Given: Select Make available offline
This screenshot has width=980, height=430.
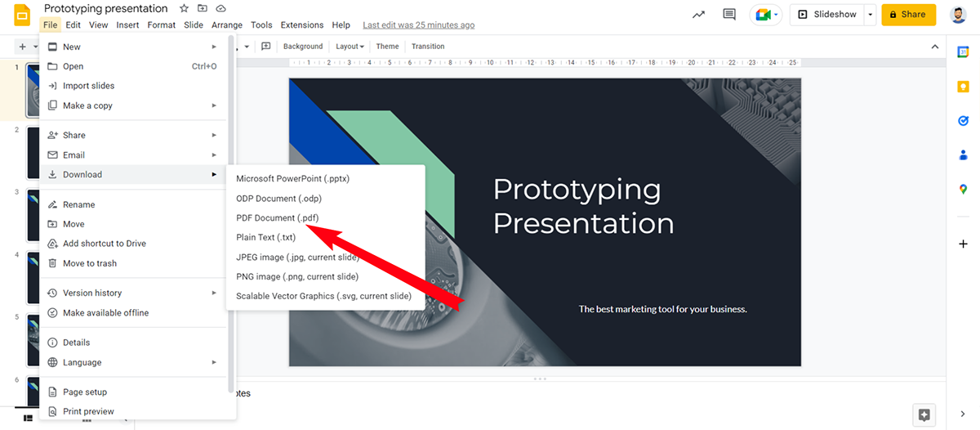Looking at the screenshot, I should pos(135,312).
